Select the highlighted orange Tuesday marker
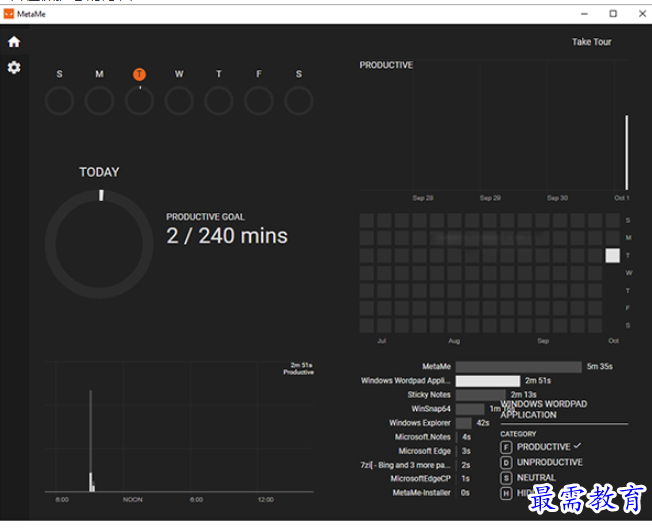 click(139, 74)
